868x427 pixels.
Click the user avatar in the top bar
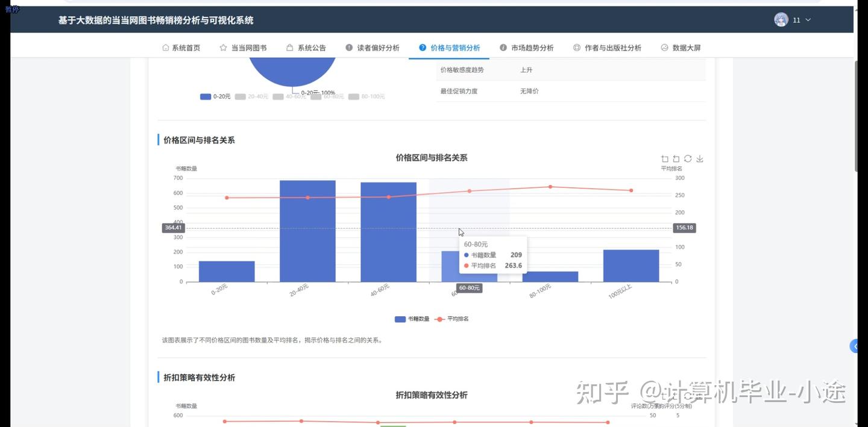(x=781, y=19)
